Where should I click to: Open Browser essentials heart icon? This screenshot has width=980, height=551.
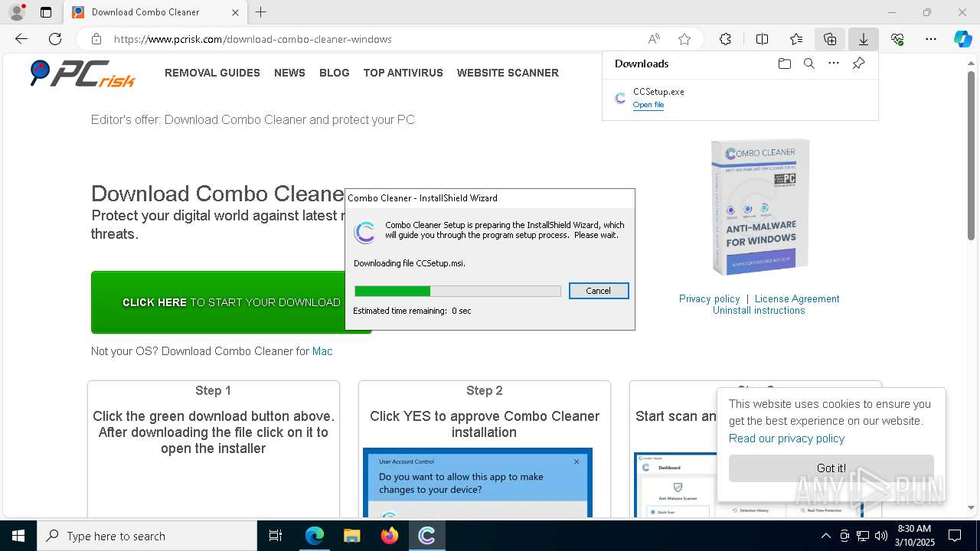(x=897, y=39)
